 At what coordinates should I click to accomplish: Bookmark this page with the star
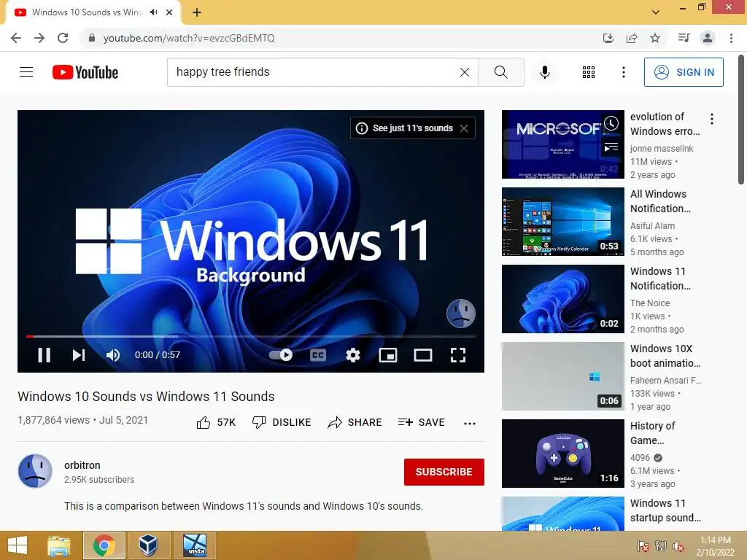655,38
